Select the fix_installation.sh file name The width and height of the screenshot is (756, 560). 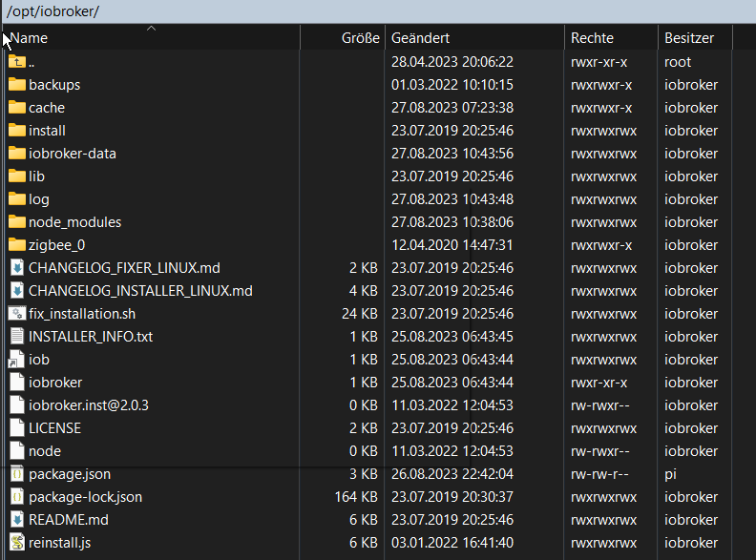click(82, 314)
